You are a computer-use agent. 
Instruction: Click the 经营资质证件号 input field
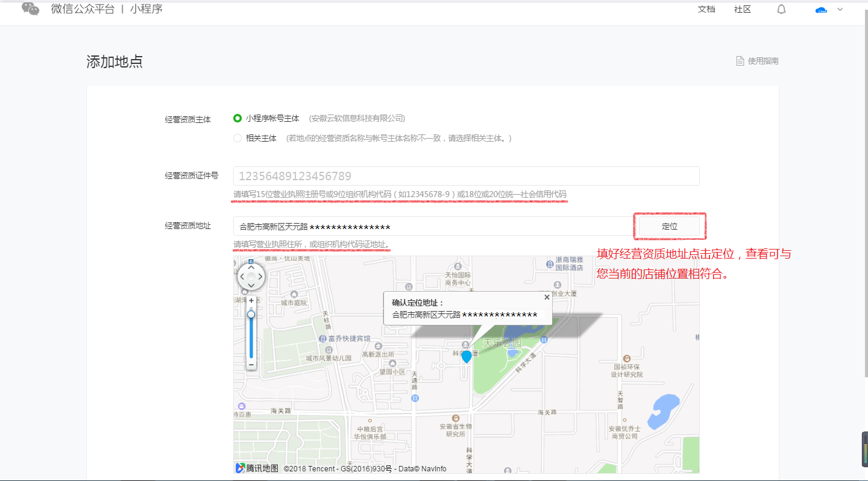point(466,175)
